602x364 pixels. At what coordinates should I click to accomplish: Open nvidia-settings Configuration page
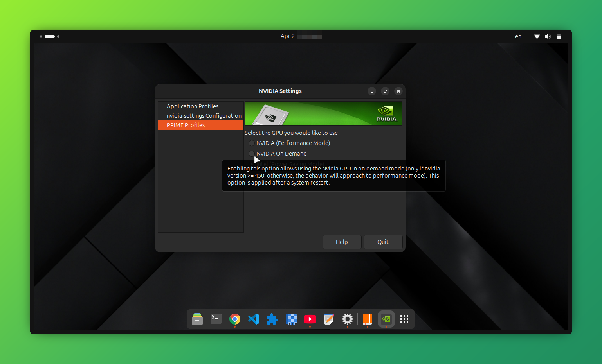204,115
